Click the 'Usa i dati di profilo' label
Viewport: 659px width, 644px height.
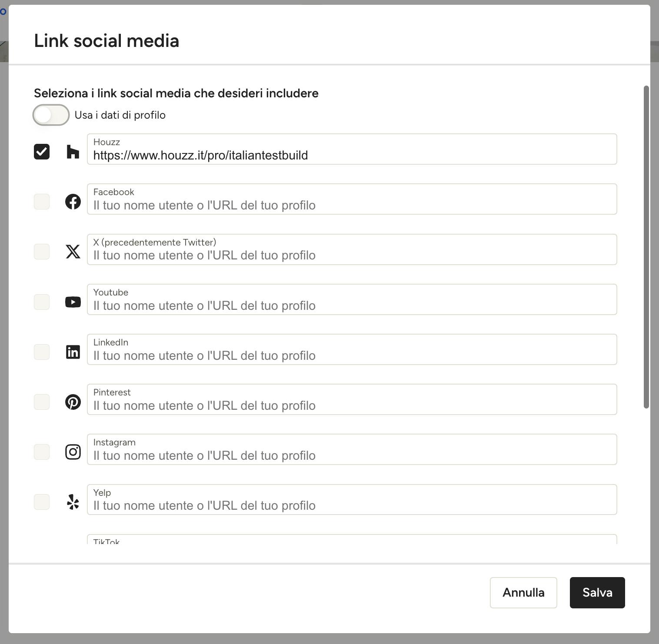tap(120, 115)
